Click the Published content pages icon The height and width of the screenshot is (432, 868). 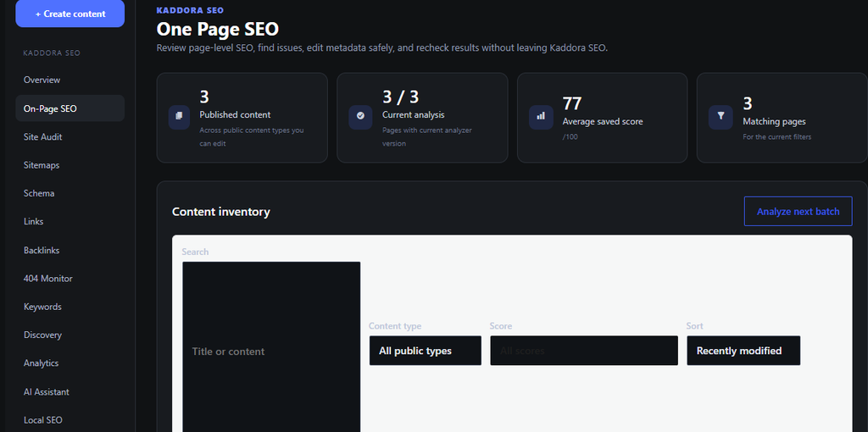pyautogui.click(x=180, y=117)
